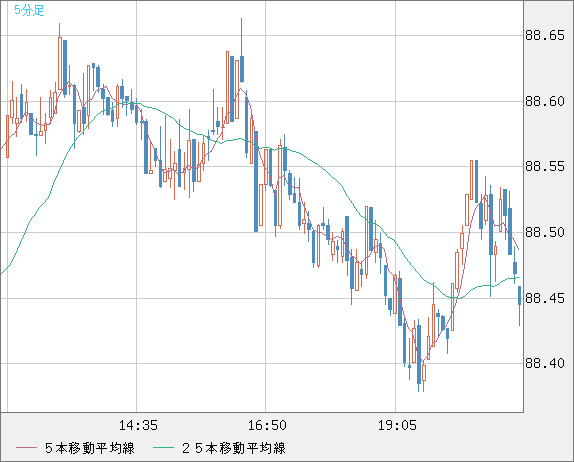The height and width of the screenshot is (462, 574).
Task: Click the 5分足 timeframe label
Action: click(x=29, y=10)
